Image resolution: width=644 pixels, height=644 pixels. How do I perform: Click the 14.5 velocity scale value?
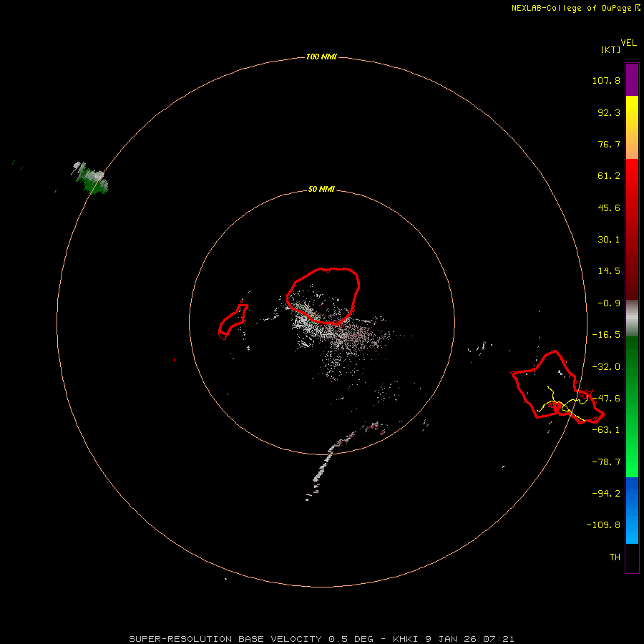pos(609,271)
